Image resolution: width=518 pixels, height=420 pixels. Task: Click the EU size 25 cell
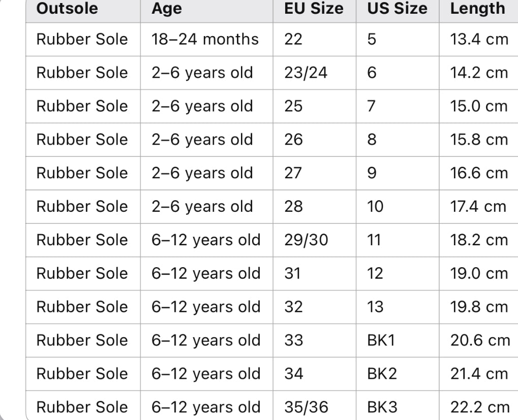[293, 106]
